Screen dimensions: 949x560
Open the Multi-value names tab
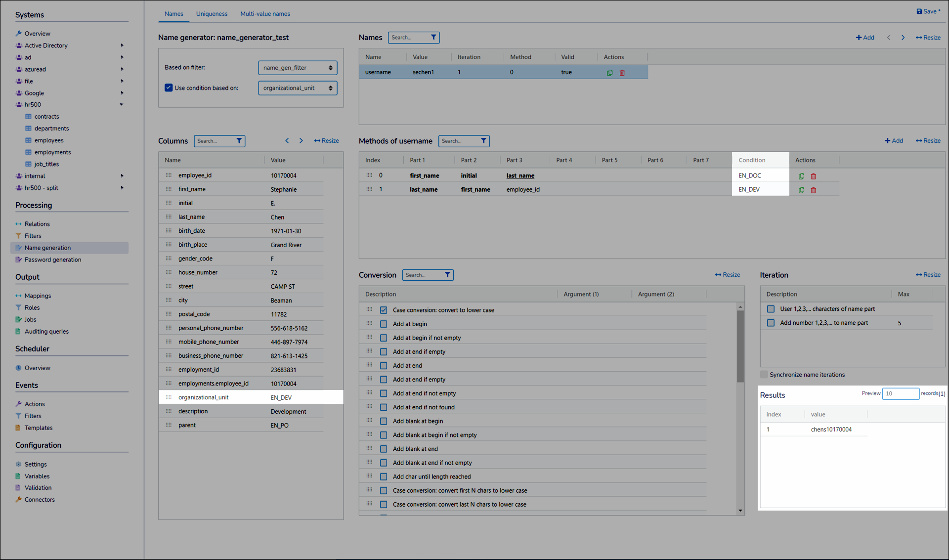265,14
